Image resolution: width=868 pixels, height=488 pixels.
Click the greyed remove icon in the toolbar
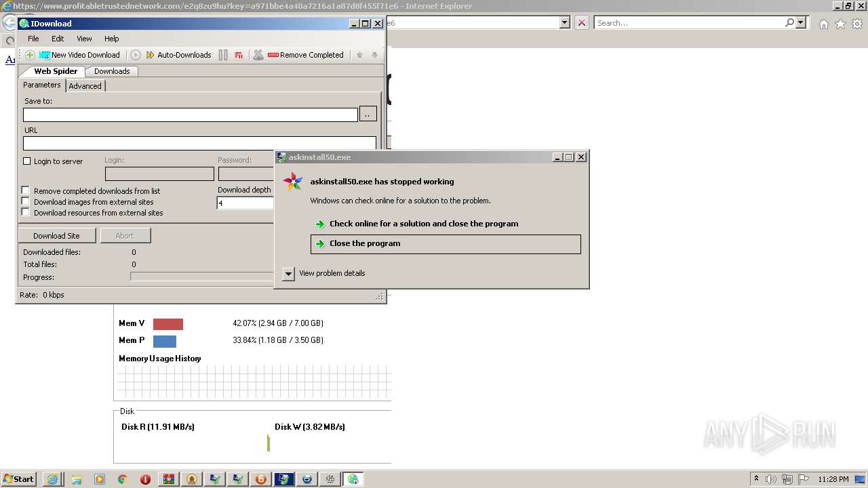tap(258, 55)
